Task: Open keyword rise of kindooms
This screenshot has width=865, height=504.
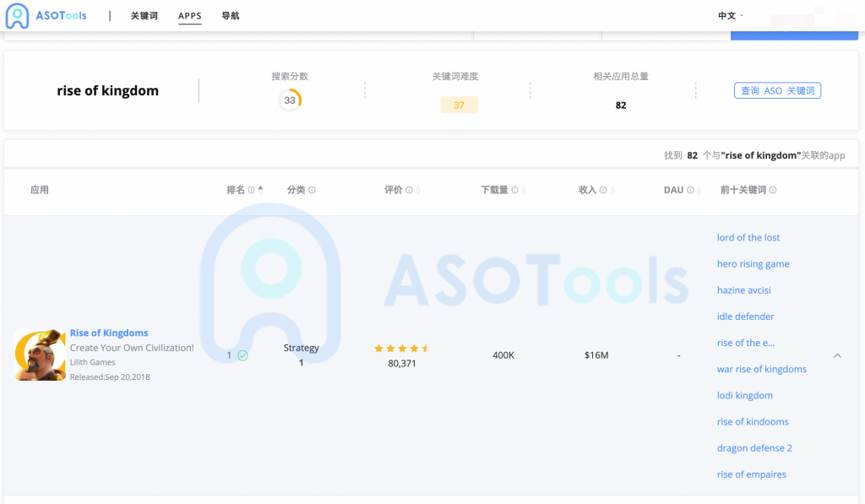Action: coord(753,422)
